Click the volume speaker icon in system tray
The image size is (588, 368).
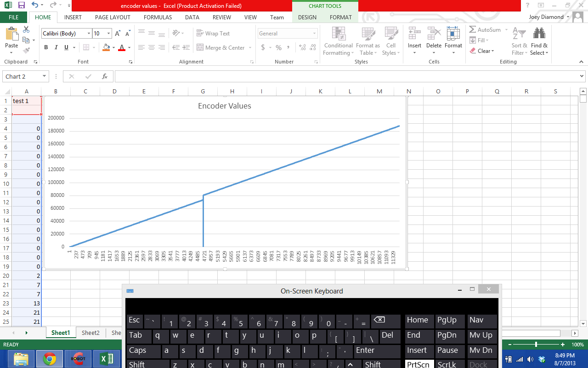pos(531,359)
